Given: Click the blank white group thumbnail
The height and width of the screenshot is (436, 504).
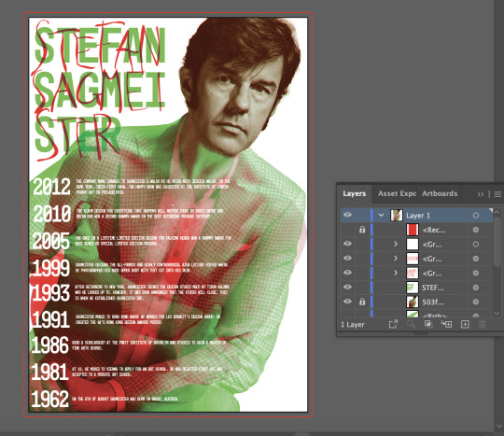Looking at the screenshot, I should click(x=413, y=244).
